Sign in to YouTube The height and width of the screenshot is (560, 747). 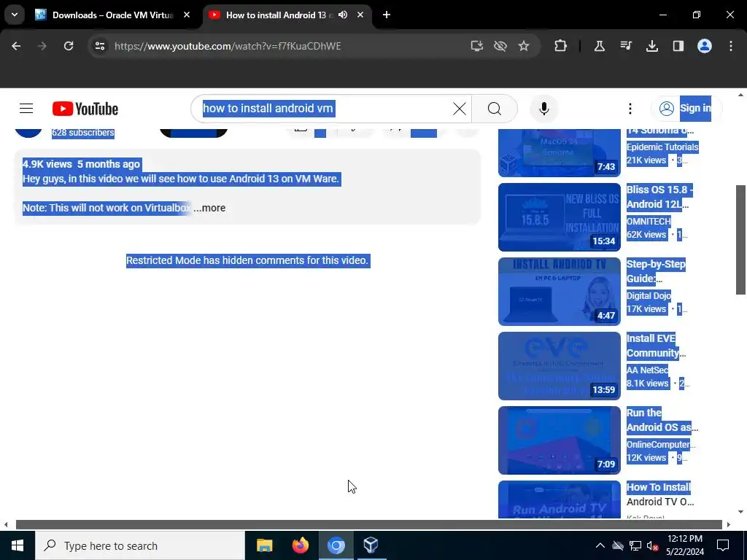[686, 109]
